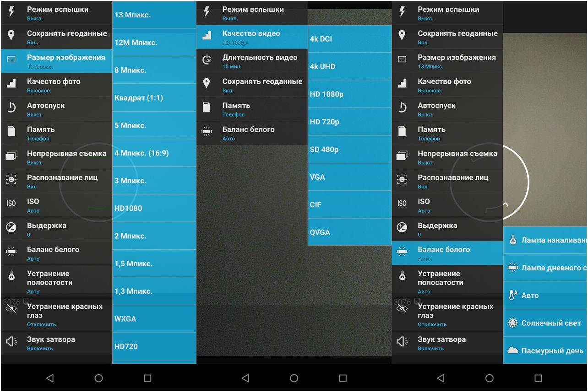
Task: Tap the staircase icon beside Качество видео
Action: click(207, 36)
